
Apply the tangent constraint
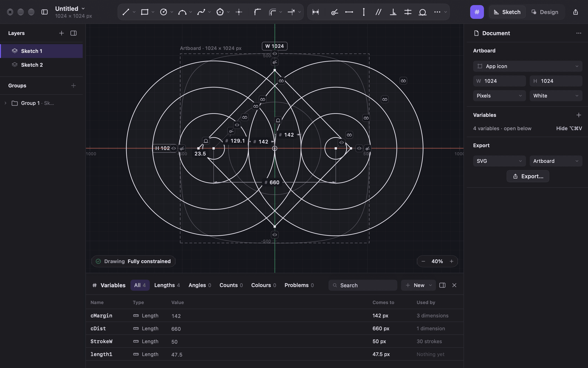[x=423, y=12]
